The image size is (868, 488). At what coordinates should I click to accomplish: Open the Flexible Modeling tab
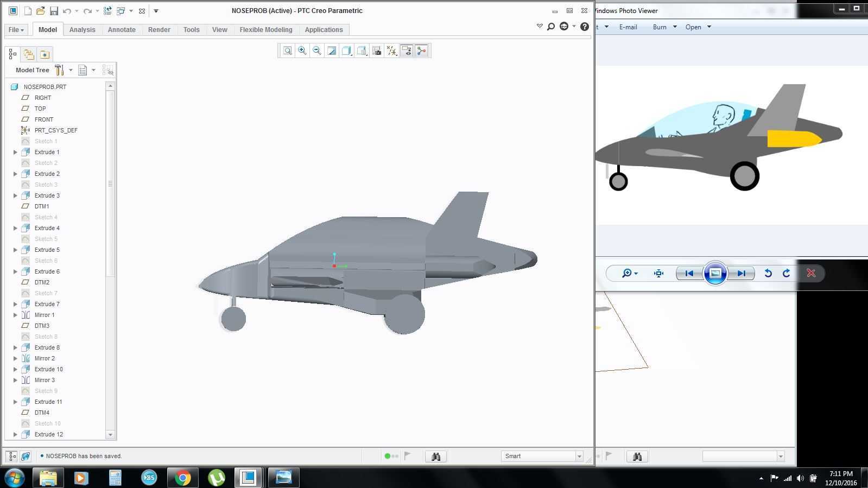266,30
